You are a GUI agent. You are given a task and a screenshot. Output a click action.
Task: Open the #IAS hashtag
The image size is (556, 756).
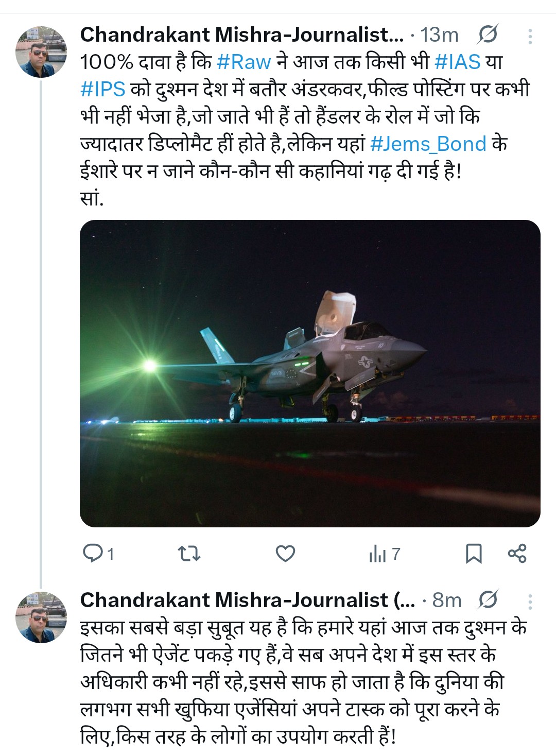(x=457, y=62)
